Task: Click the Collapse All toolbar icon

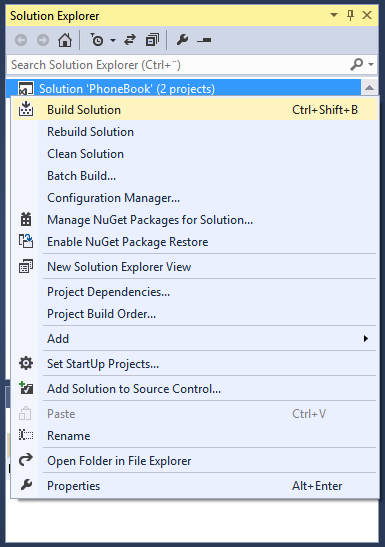Action: pyautogui.click(x=152, y=40)
